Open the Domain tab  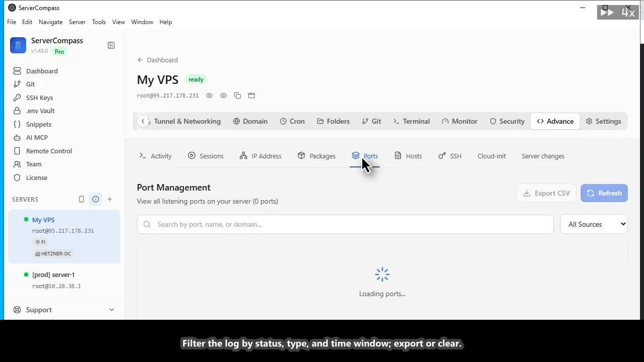pos(250,121)
